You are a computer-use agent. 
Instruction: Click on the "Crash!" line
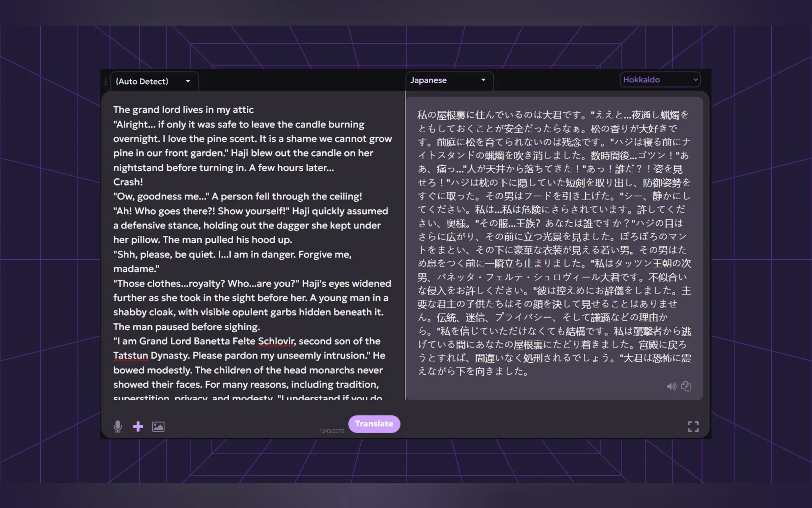pos(128,182)
